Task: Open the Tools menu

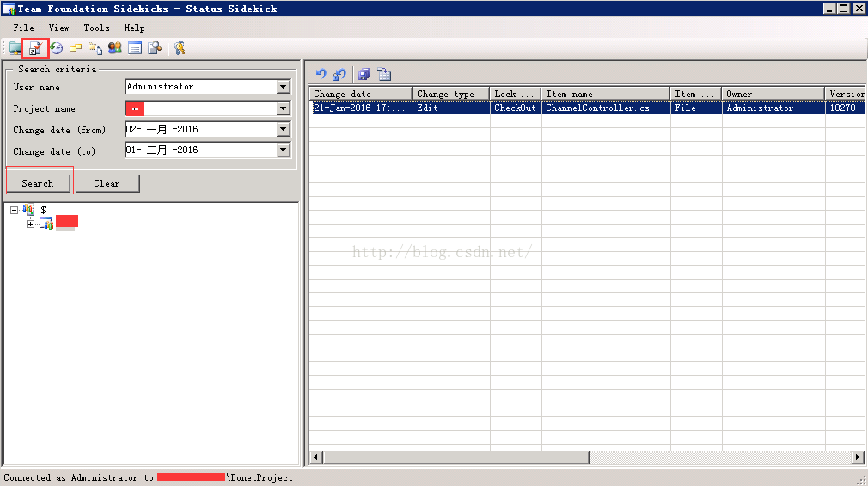Action: pyautogui.click(x=96, y=28)
